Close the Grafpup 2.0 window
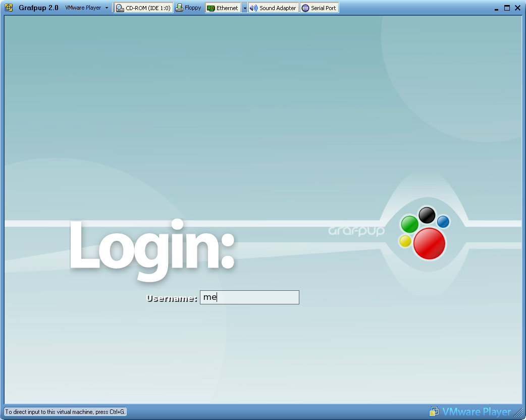This screenshot has width=526, height=420. pyautogui.click(x=517, y=8)
